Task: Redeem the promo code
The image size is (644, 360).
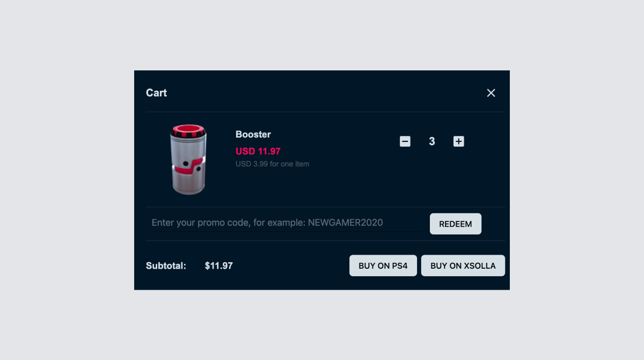Action: pyautogui.click(x=456, y=224)
